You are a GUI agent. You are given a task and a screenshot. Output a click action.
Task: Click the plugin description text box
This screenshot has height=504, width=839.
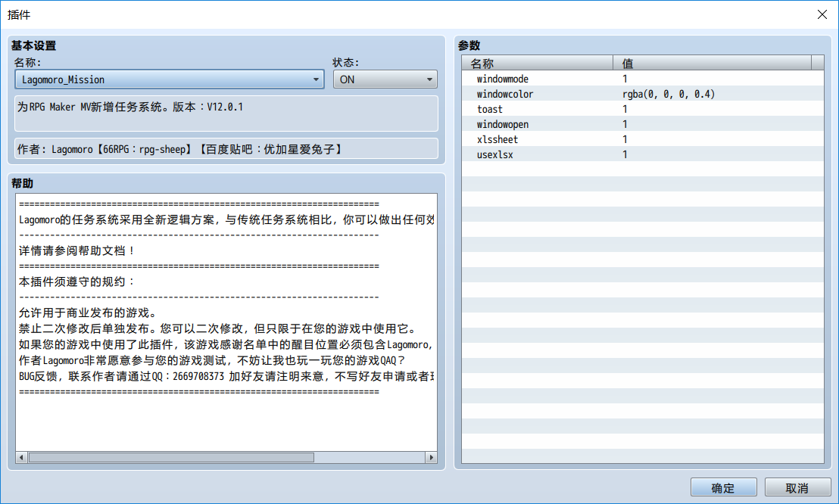coord(226,114)
